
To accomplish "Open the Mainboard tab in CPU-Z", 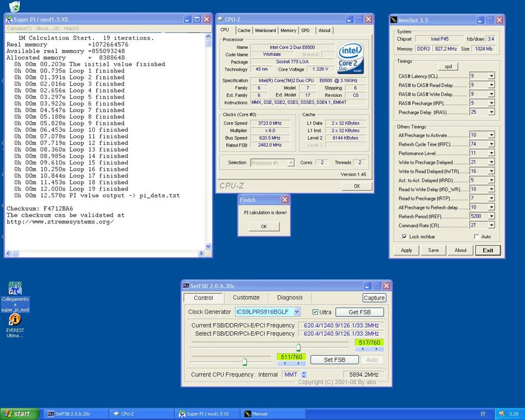I will (x=266, y=30).
